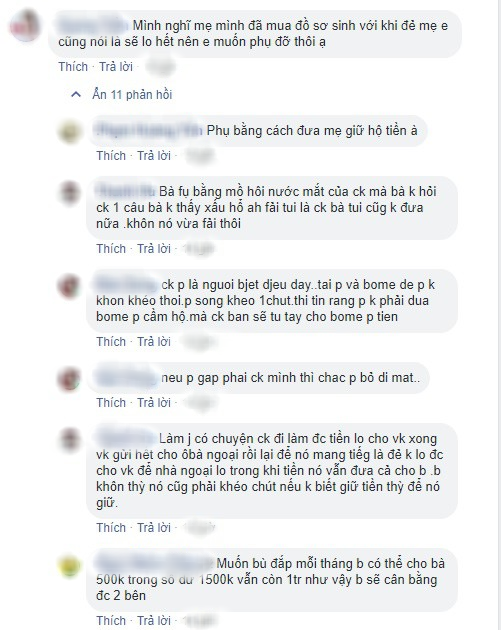The image size is (501, 630).
Task: Like the 'Muốn bù đắp mỗi tháng' comment
Action: click(x=111, y=620)
